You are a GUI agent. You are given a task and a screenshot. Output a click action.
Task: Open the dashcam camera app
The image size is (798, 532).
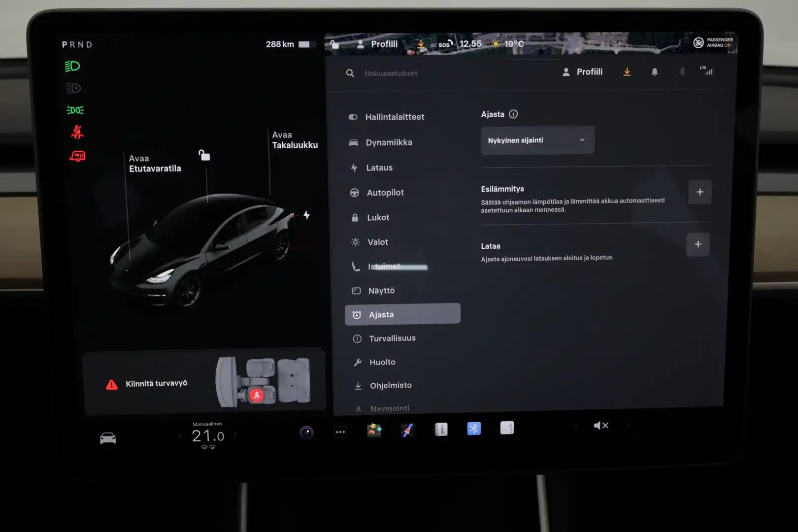pos(306,432)
